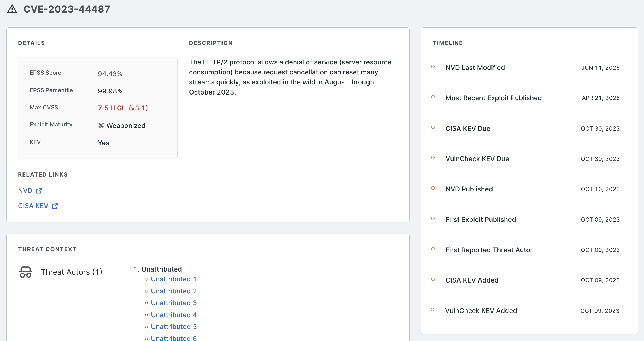644x341 pixels.
Task: Click the Weaponized exploit maturity text
Action: coord(126,126)
